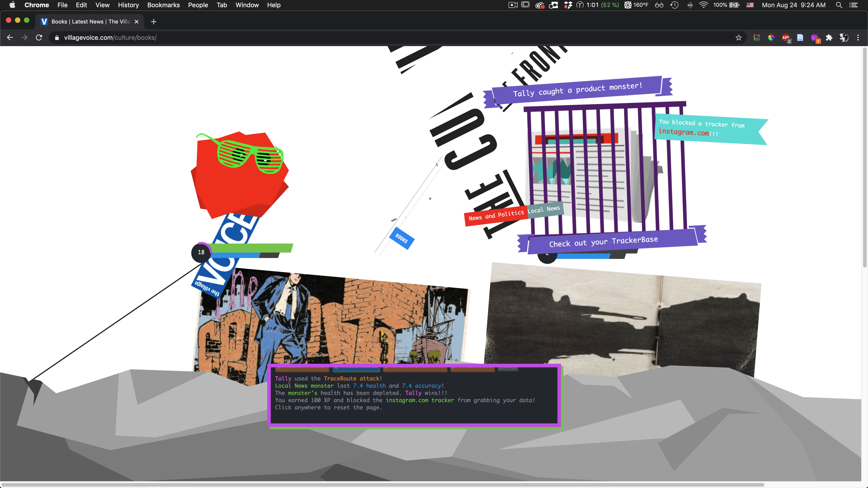
Task: Open the purple Tally extension
Action: [x=815, y=38]
